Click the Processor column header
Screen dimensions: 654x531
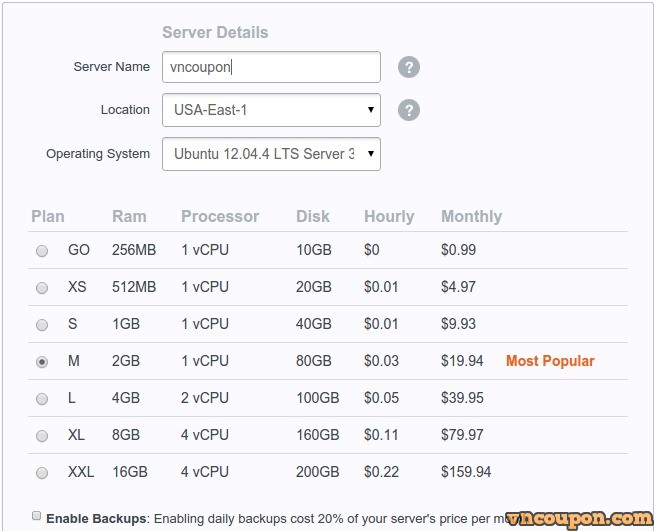[220, 216]
